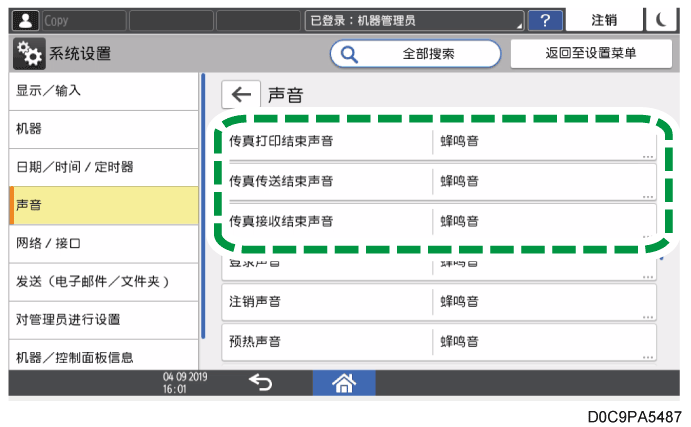691x427 pixels.
Task: Click the home icon in bottom bar
Action: point(344,381)
